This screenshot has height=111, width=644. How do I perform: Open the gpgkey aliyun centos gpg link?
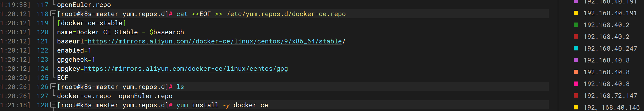click(x=186, y=69)
